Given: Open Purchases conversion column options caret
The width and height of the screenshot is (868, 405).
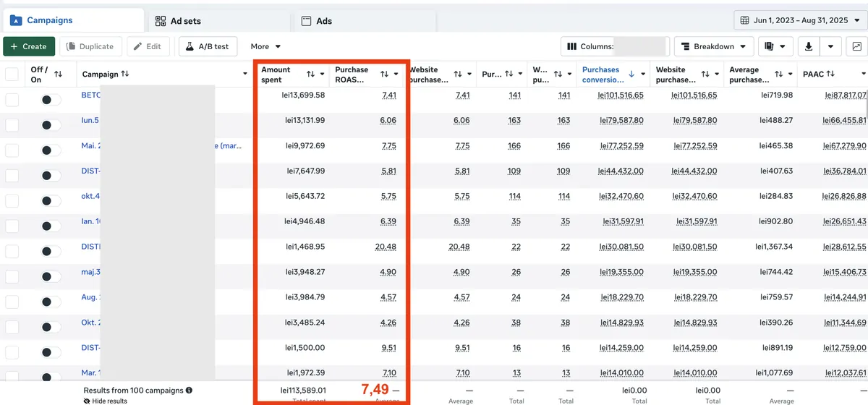Looking at the screenshot, I should click(643, 74).
